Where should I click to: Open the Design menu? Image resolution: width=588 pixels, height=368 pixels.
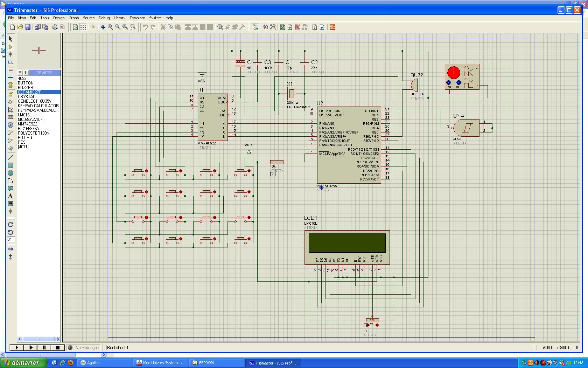pyautogui.click(x=59, y=18)
